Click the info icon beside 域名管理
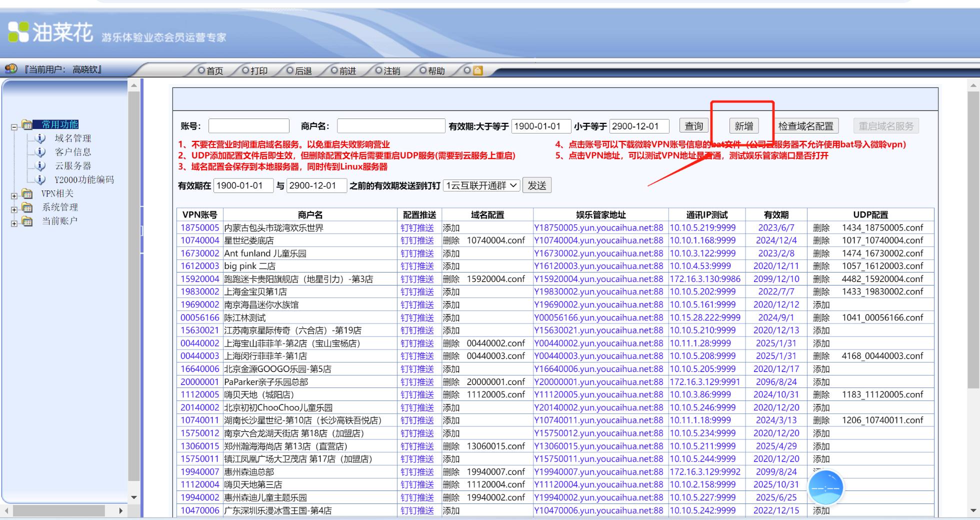This screenshot has width=980, height=520. tap(40, 138)
